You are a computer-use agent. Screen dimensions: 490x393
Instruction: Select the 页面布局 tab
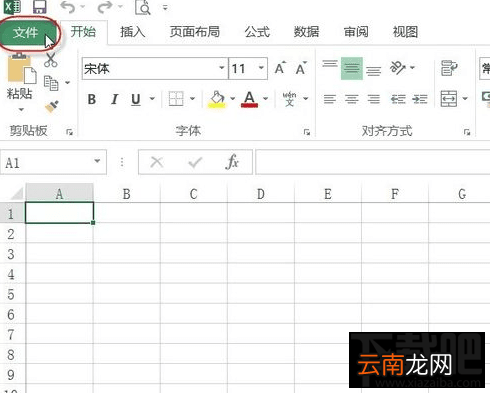click(x=195, y=32)
